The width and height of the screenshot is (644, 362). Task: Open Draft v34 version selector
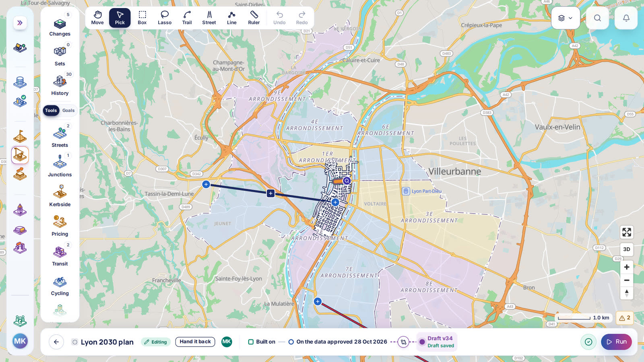(437, 342)
